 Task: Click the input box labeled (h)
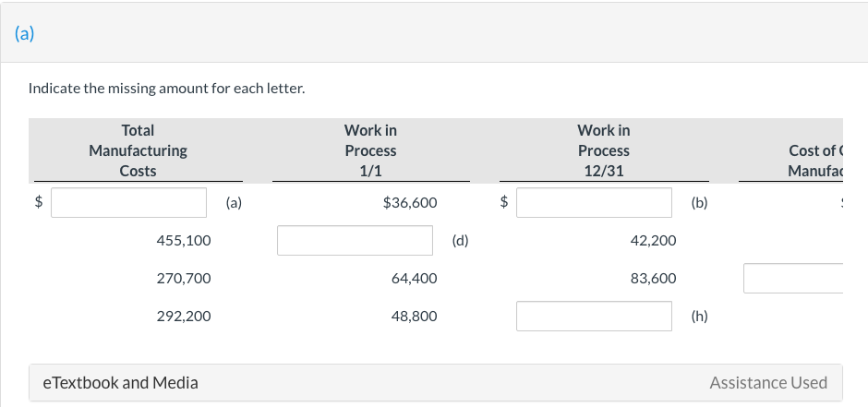pos(594,317)
